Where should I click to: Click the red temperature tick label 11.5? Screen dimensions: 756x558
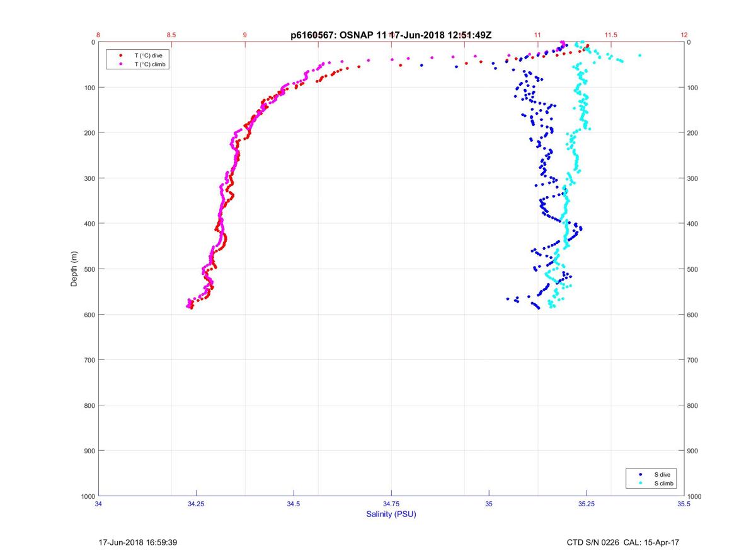610,35
